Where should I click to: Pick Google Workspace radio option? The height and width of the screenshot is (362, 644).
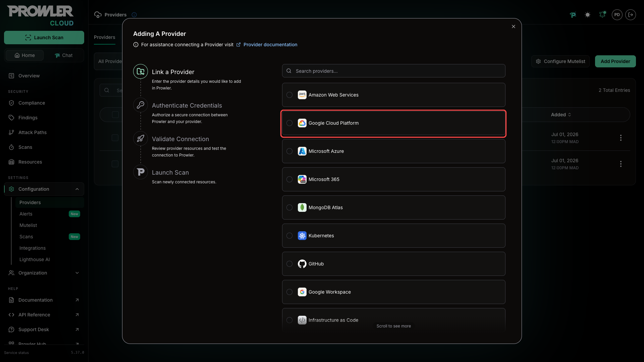click(x=289, y=292)
